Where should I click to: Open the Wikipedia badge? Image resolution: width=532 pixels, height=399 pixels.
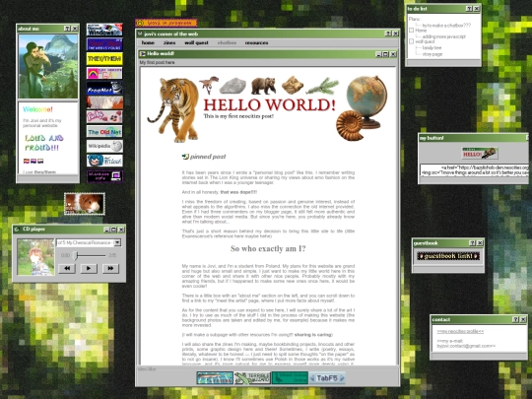[104, 146]
